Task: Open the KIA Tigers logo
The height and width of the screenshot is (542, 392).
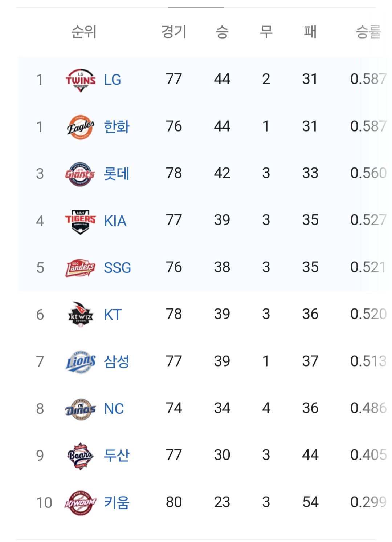Action: pyautogui.click(x=81, y=221)
